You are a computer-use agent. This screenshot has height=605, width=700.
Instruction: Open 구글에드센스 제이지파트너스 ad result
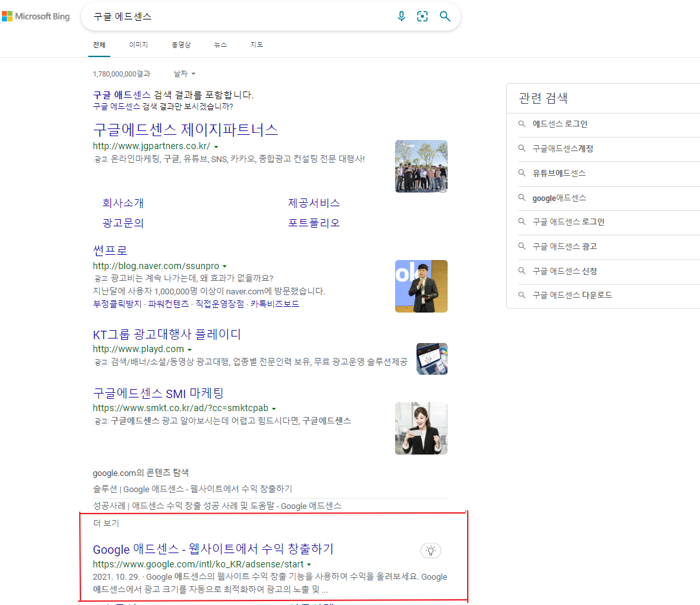click(186, 130)
